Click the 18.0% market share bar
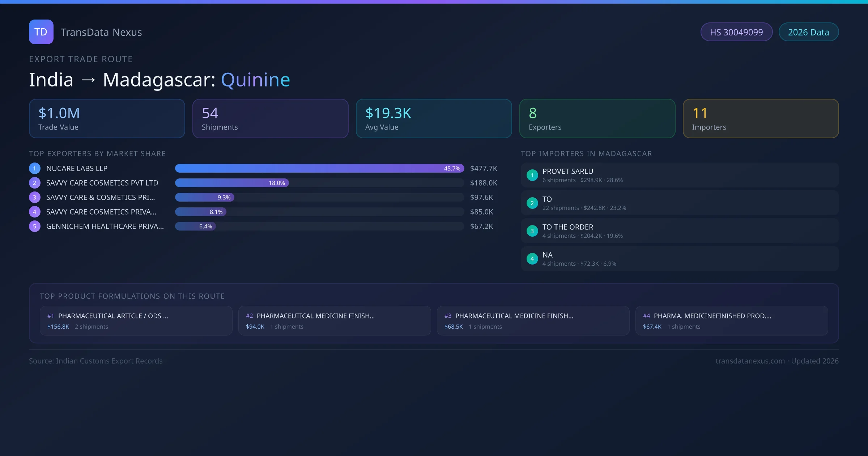The height and width of the screenshot is (456, 868). point(231,183)
